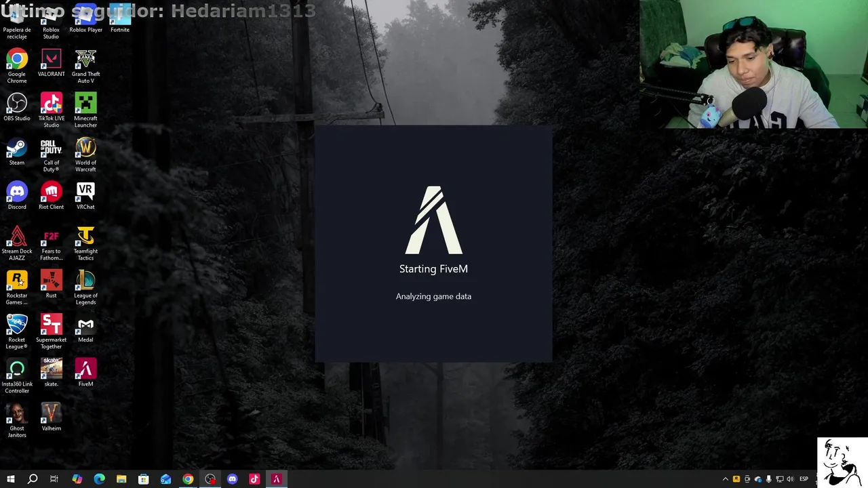The image size is (868, 488).
Task: Select the TikTok LIVE Studio desktop icon
Action: 51,110
